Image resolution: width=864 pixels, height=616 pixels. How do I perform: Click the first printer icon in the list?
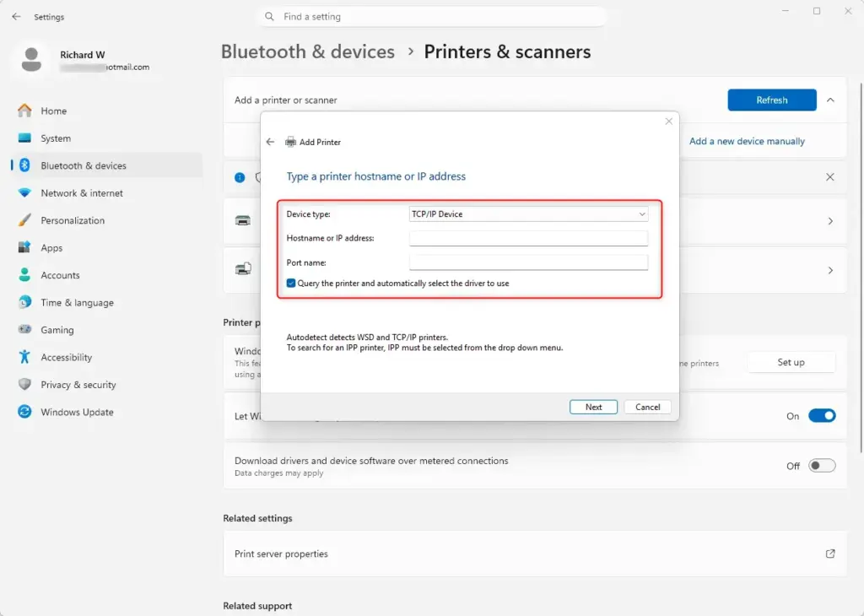point(243,220)
